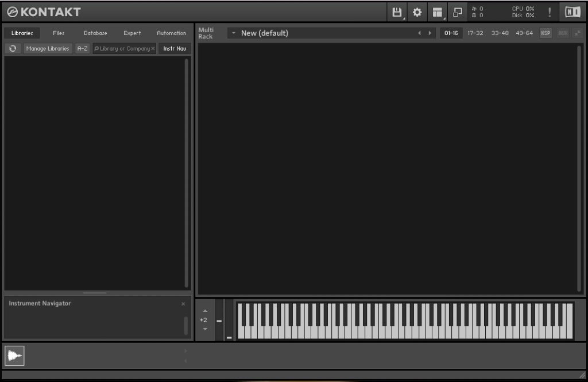Refresh the libraries list

click(x=13, y=48)
